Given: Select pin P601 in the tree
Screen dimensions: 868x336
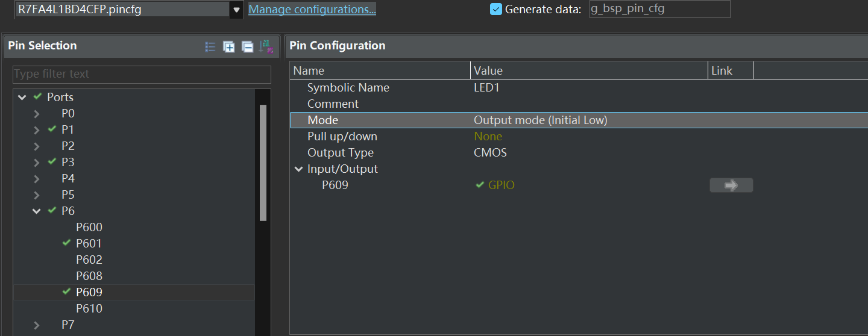Looking at the screenshot, I should click(x=89, y=244).
